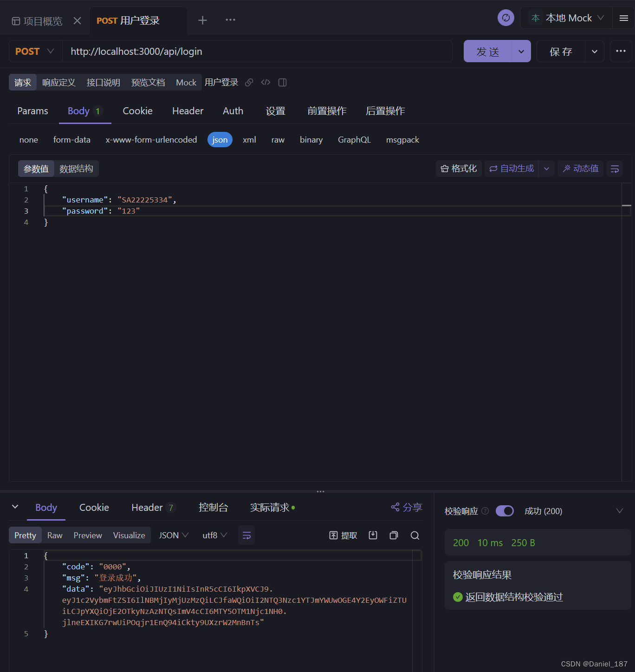Select the binary body type
This screenshot has height=672, width=635.
coord(311,140)
